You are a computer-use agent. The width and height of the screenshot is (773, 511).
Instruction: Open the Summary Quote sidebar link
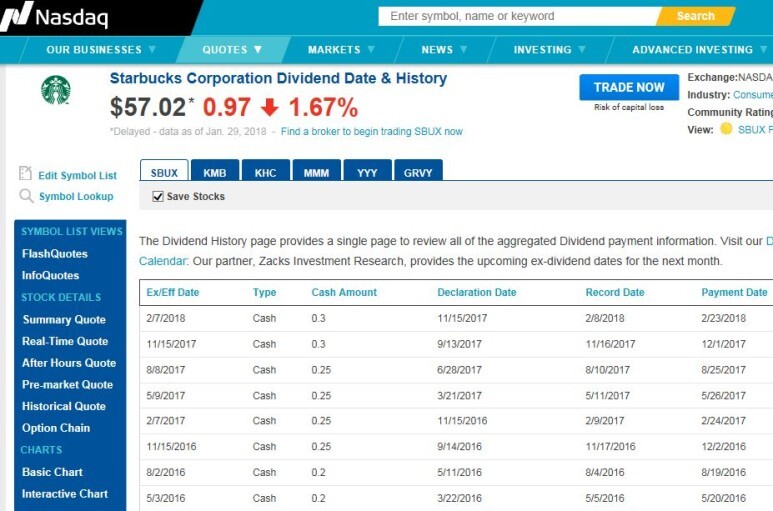tap(64, 319)
